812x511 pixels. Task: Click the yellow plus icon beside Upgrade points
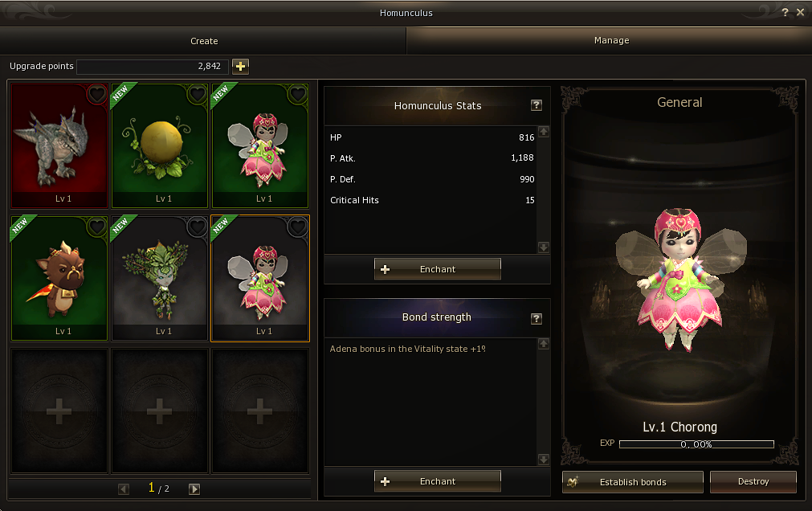tap(240, 67)
